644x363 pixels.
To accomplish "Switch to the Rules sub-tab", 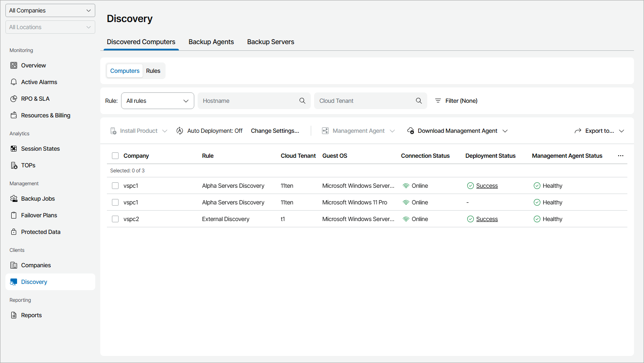I will [153, 71].
